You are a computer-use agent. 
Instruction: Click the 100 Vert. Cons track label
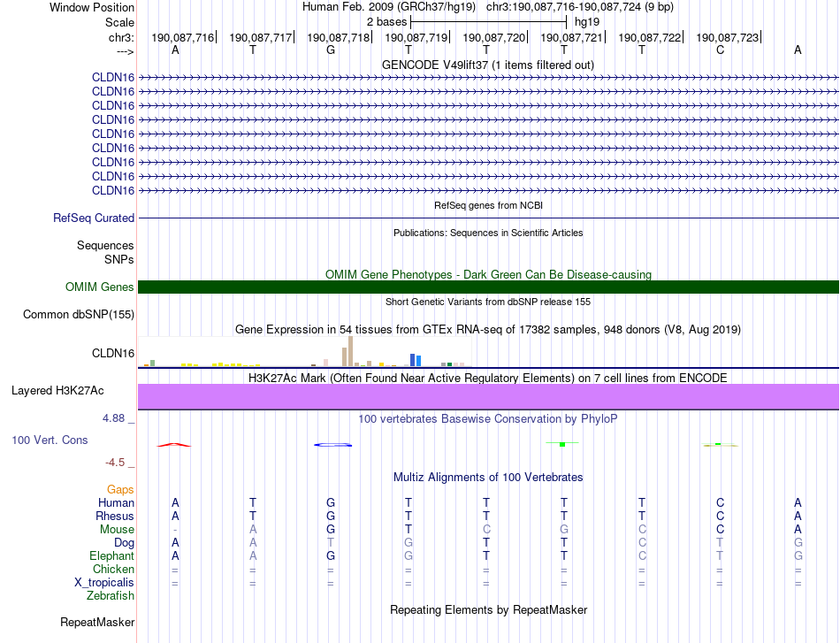50,440
